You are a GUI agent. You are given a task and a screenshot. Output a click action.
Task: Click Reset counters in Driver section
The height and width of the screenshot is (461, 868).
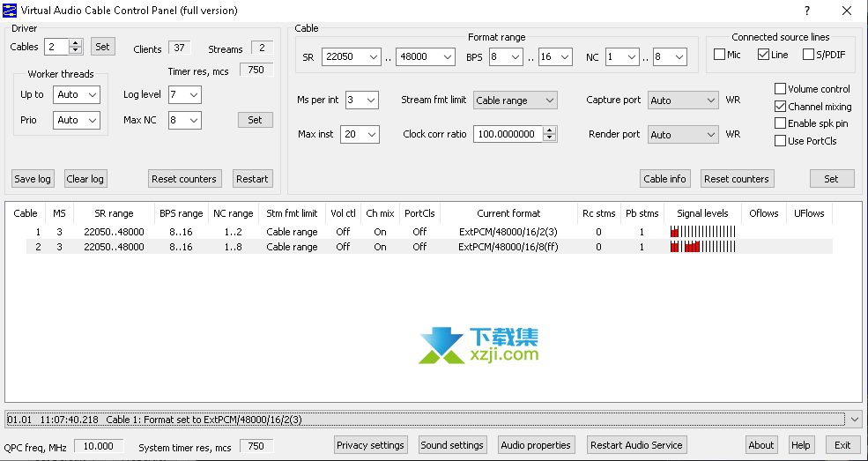pos(184,179)
